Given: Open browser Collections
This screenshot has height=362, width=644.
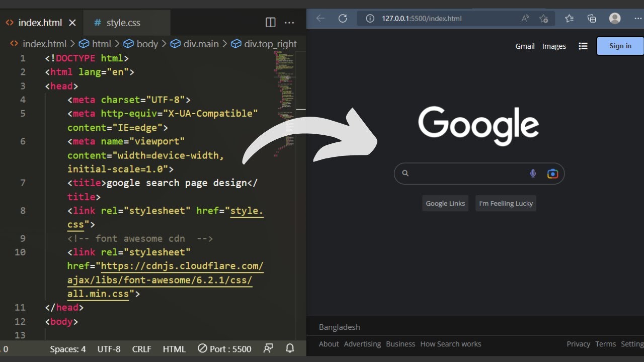Looking at the screenshot, I should (x=592, y=19).
